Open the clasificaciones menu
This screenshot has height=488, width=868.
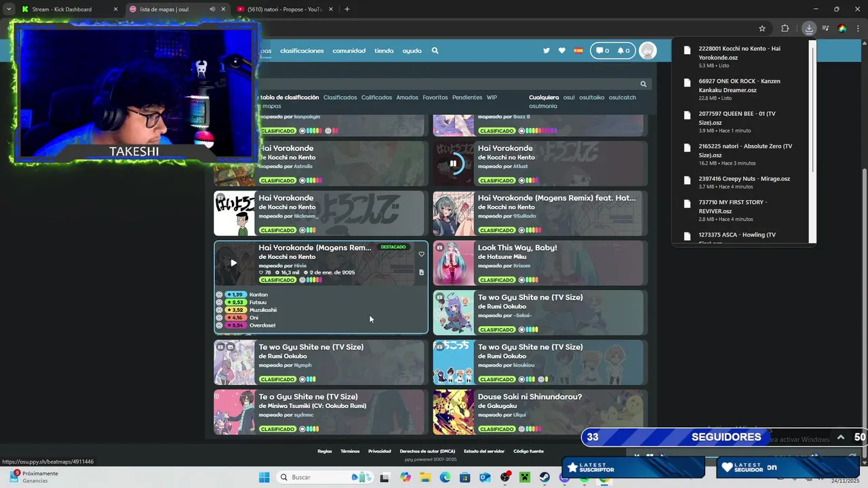(302, 51)
